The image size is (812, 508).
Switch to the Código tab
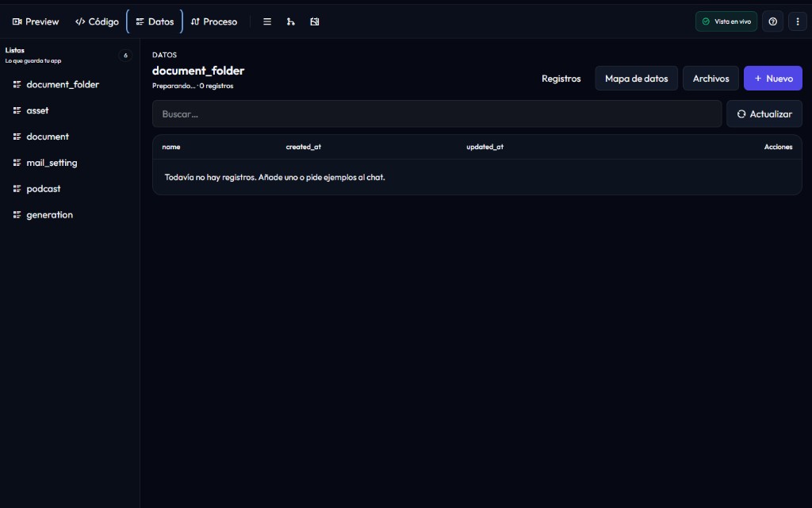coord(97,21)
